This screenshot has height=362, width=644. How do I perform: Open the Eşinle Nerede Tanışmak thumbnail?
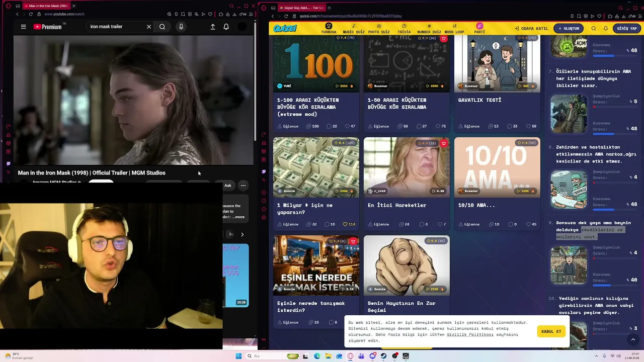316,265
